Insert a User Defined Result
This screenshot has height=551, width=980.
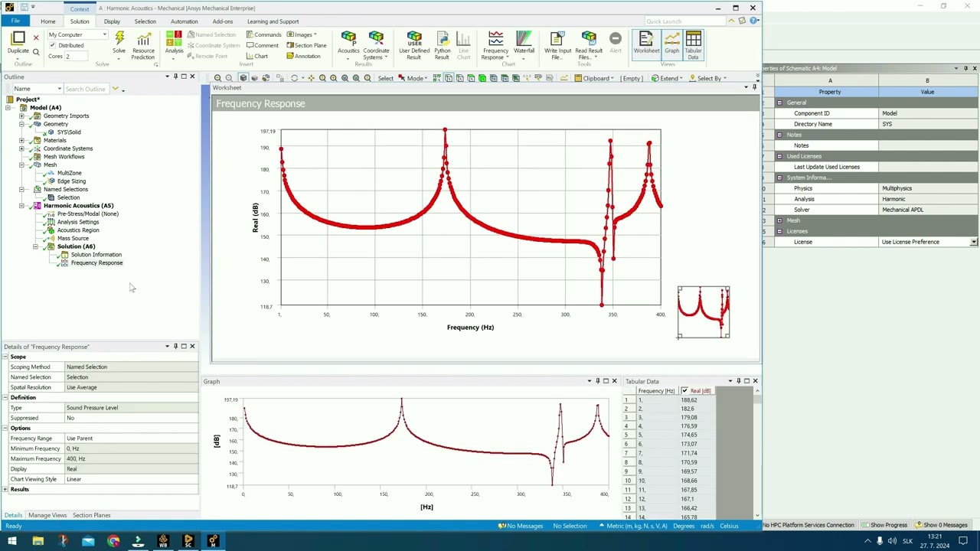(x=414, y=45)
